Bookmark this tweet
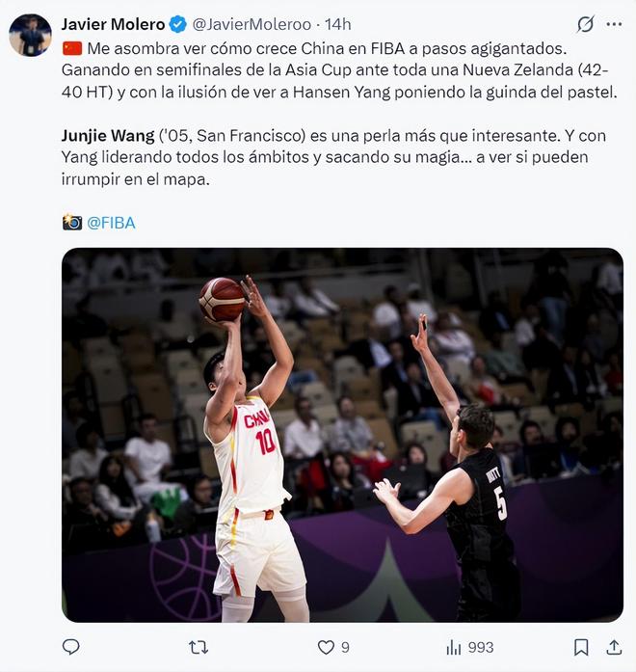This screenshot has height=672, width=636. point(581,647)
